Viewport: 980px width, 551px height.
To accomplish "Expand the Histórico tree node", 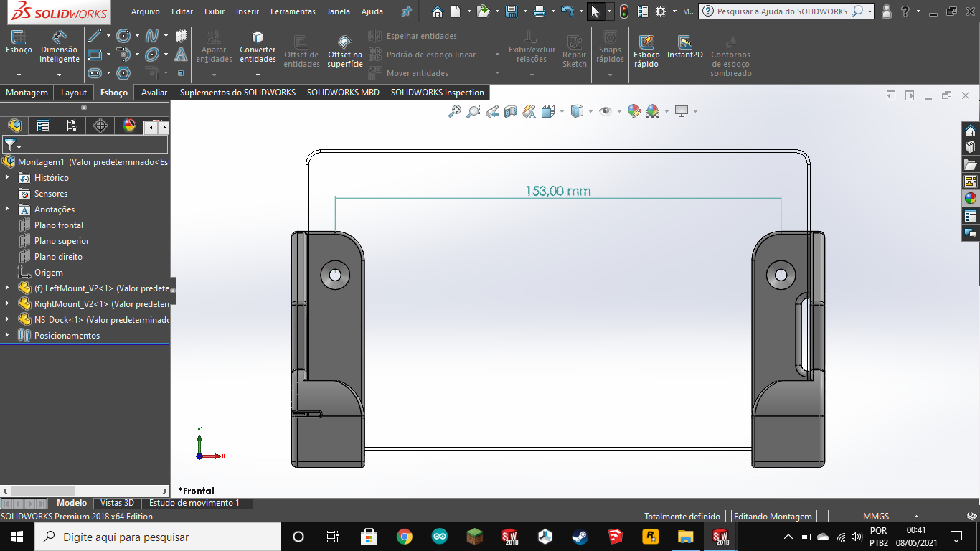I will [x=7, y=178].
